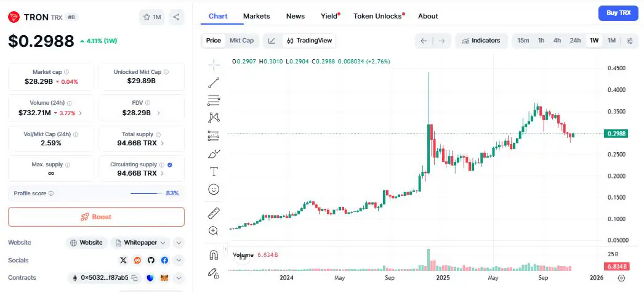Toggle the magnet snap mode

pos(214,254)
